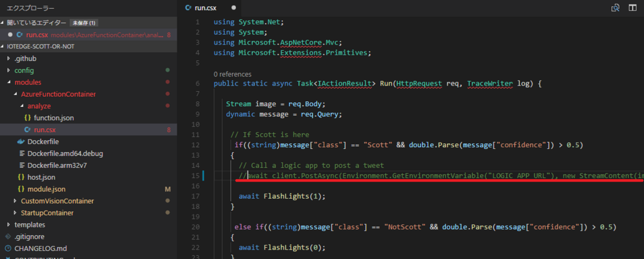
Task: Open module.json file
Action: click(x=47, y=189)
